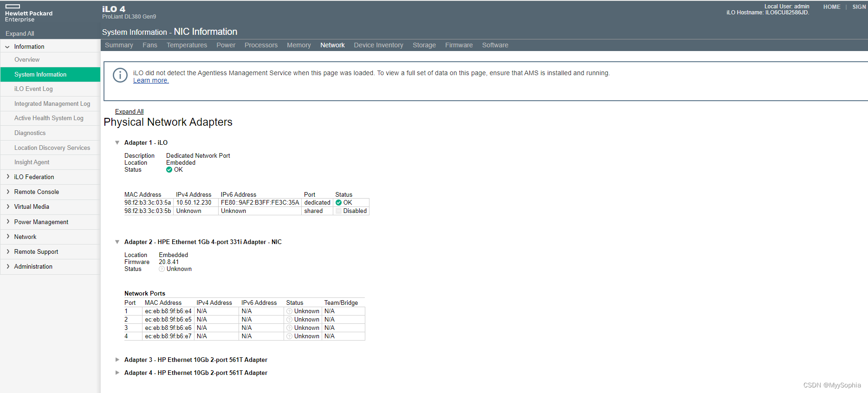The height and width of the screenshot is (393, 868).
Task: Click MAC address ec:eb:b8:9f:b6:e6
Action: [168, 328]
